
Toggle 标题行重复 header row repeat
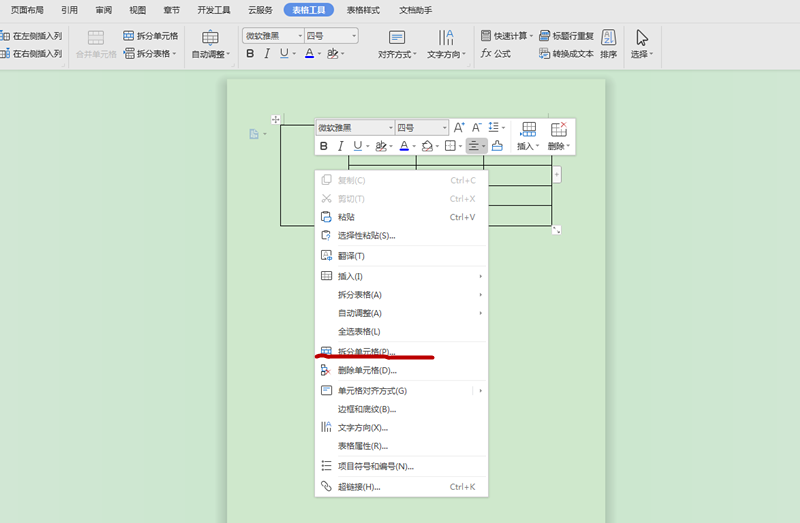(x=567, y=36)
